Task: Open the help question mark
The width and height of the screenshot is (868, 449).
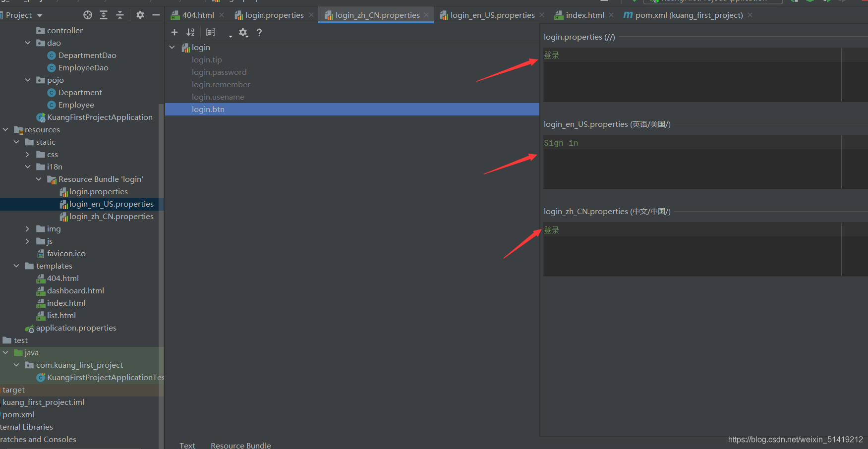Action: 259,32
